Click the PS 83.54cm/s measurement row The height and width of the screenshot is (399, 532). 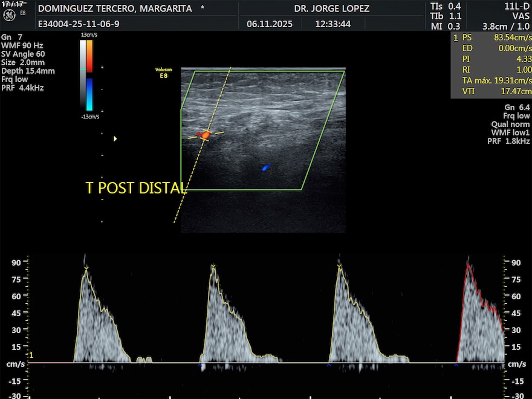coord(491,37)
